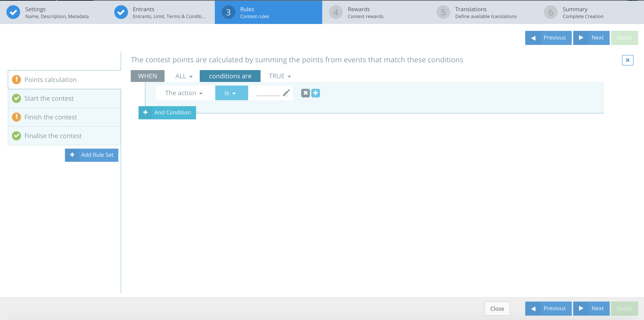Go to the Settings wizard step
This screenshot has height=320, width=644.
coord(53,12)
